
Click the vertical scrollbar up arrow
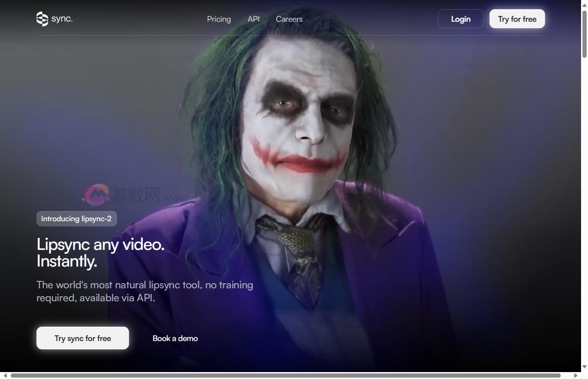click(584, 4)
